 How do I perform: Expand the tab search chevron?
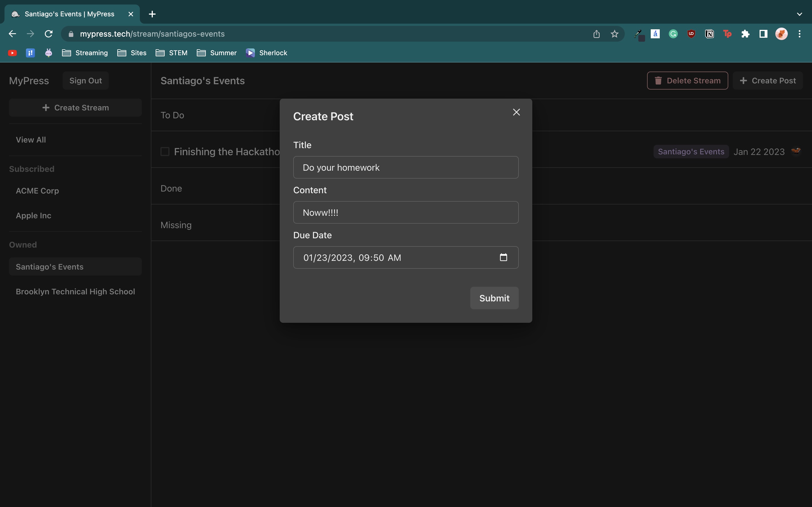click(799, 14)
